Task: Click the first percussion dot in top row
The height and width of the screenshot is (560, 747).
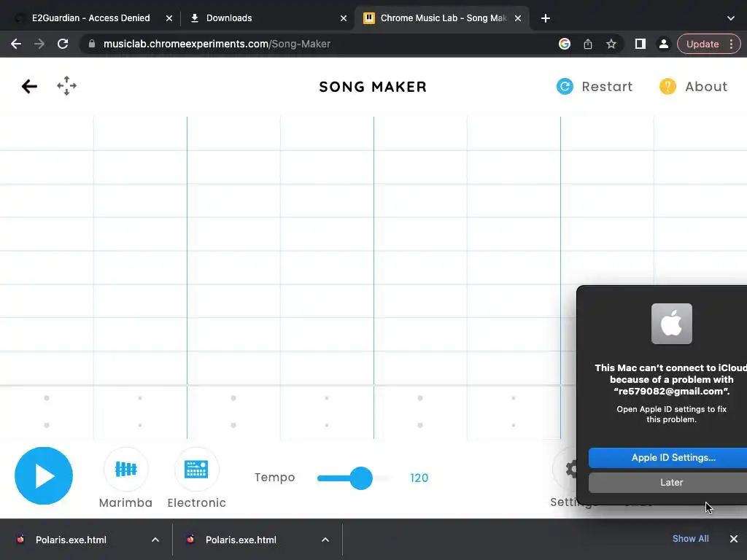Action: click(x=47, y=398)
